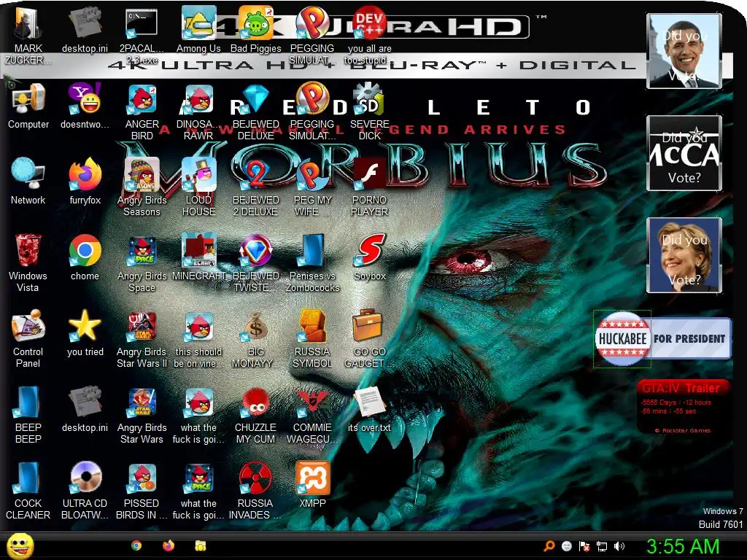The height and width of the screenshot is (560, 747).
Task: Select the BEEP BEEP desktop shortcut
Action: click(x=28, y=414)
